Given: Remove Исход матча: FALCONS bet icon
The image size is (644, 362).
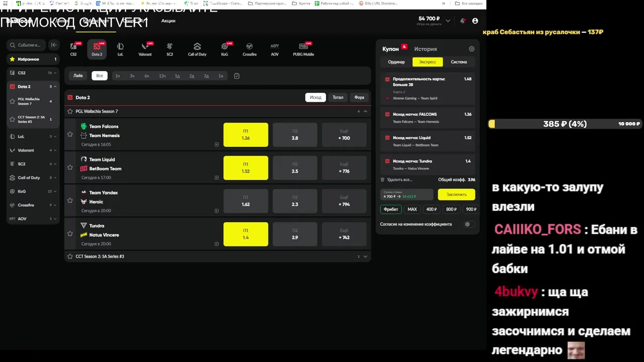Looking at the screenshot, I should (387, 115).
